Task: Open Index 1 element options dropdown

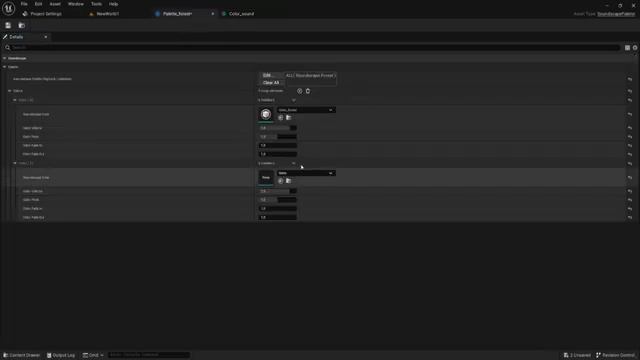Action: pyautogui.click(x=293, y=163)
